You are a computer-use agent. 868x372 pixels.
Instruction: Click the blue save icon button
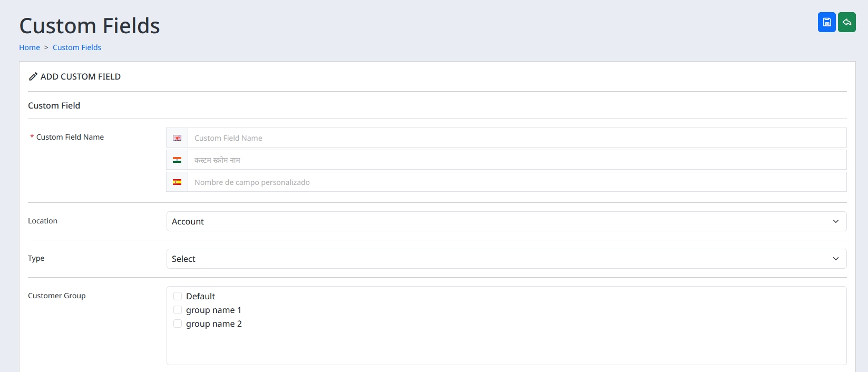click(826, 22)
